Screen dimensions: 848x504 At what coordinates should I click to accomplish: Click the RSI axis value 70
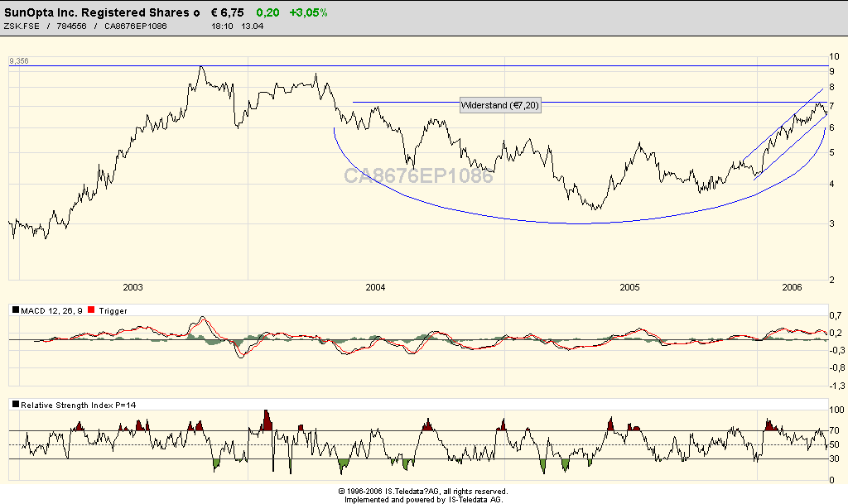[835, 430]
